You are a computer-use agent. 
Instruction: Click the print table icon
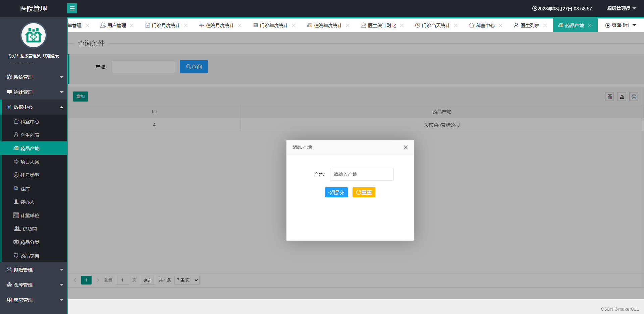click(634, 97)
